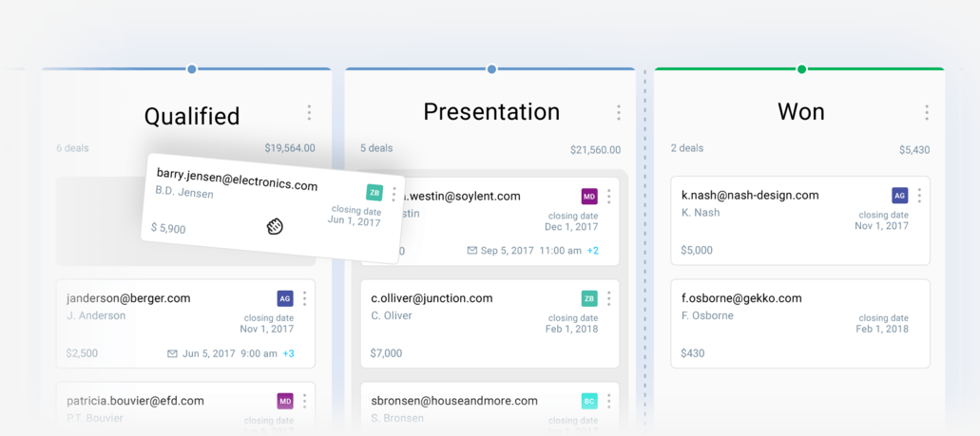980x436 pixels.
Task: Click the $21,560.00 Presentation total
Action: 595,150
